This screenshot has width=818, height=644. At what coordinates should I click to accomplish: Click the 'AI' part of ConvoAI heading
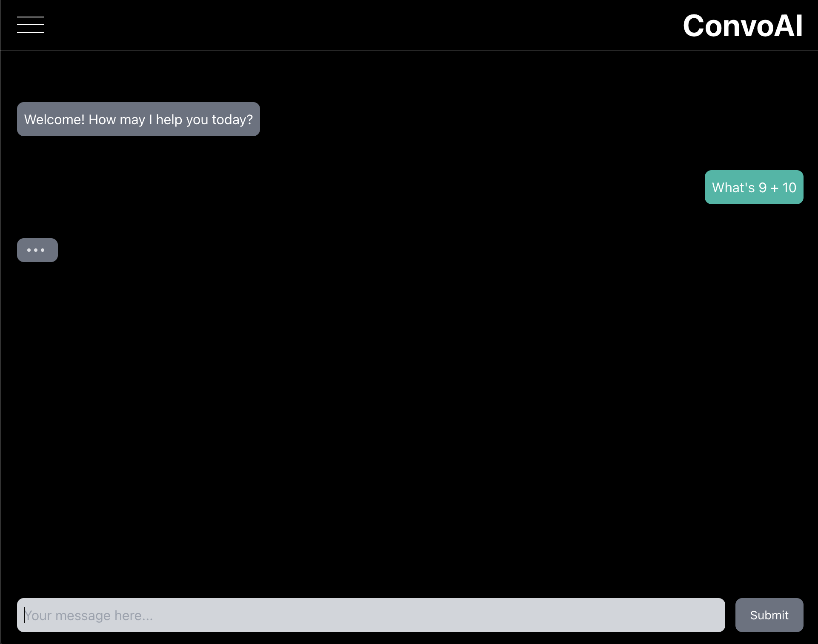point(788,26)
